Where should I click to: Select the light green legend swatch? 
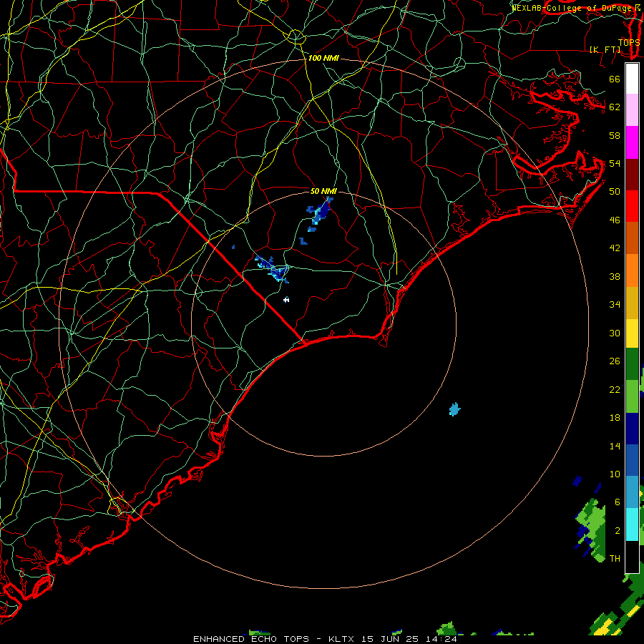coord(632,396)
